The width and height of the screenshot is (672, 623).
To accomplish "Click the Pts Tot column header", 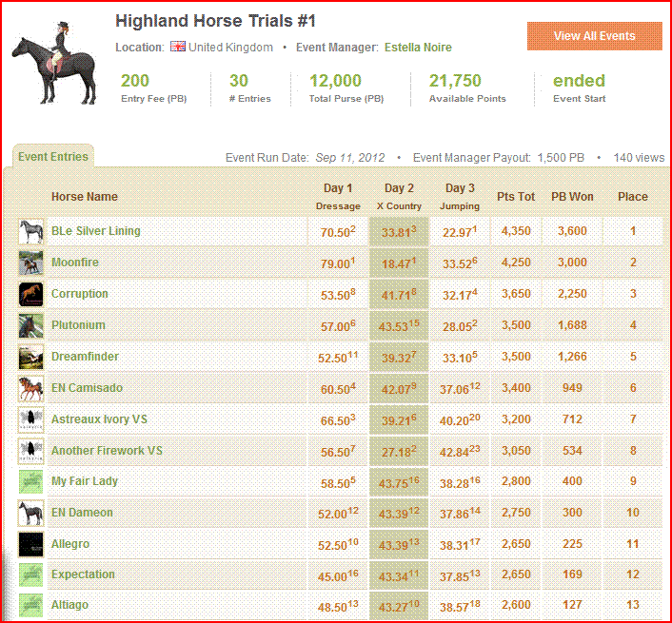I will (516, 197).
